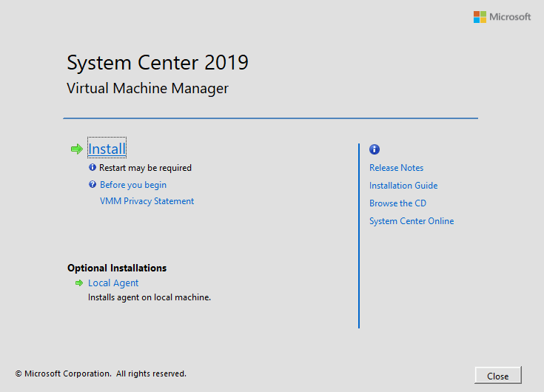The image size is (544, 392).
Task: Open the Installation Guide link
Action: tap(403, 186)
